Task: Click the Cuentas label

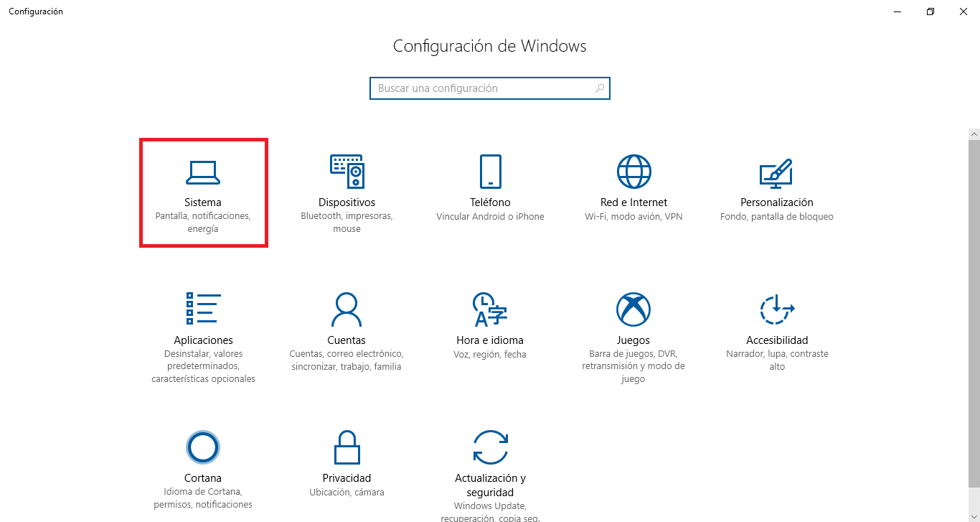Action: [347, 340]
